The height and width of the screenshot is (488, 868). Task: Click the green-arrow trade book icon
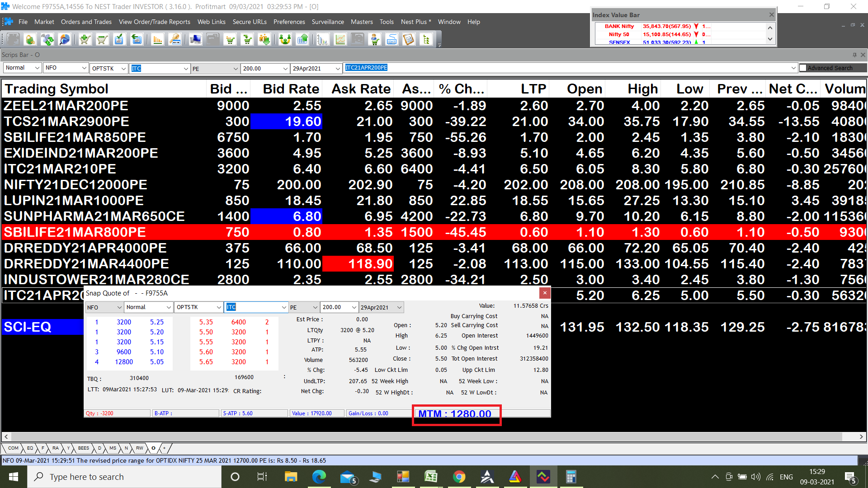coord(137,40)
